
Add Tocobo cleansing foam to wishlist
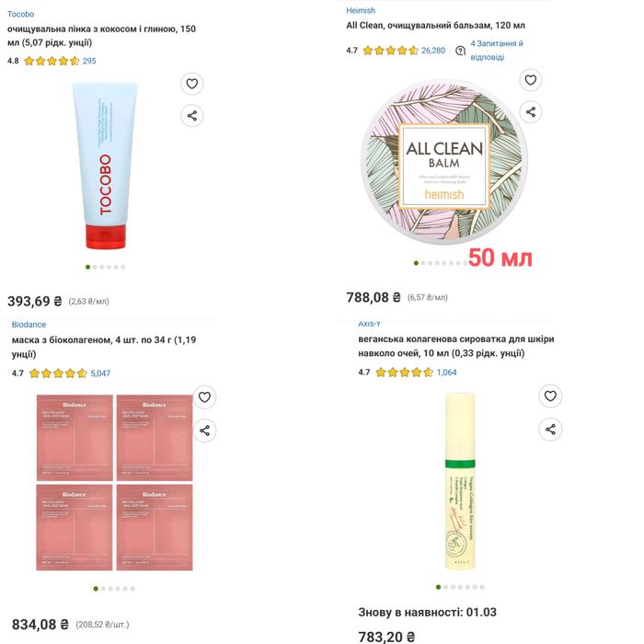(191, 84)
